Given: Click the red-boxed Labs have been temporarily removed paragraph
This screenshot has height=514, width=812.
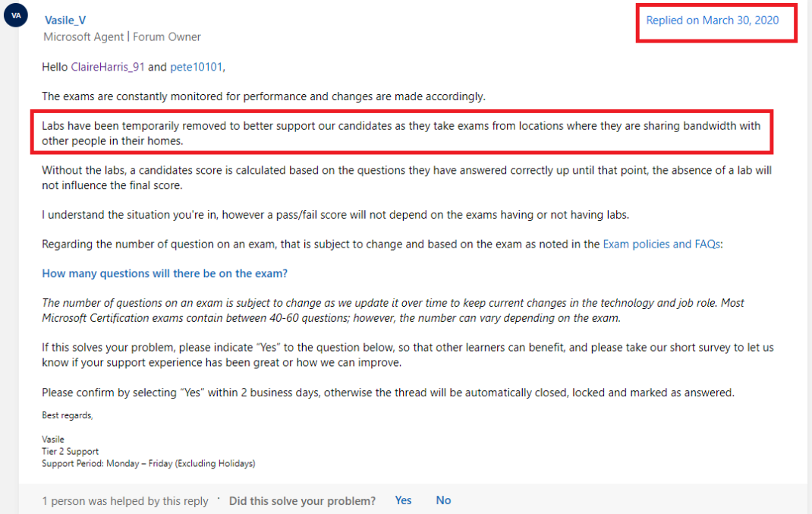Looking at the screenshot, I should [x=401, y=133].
